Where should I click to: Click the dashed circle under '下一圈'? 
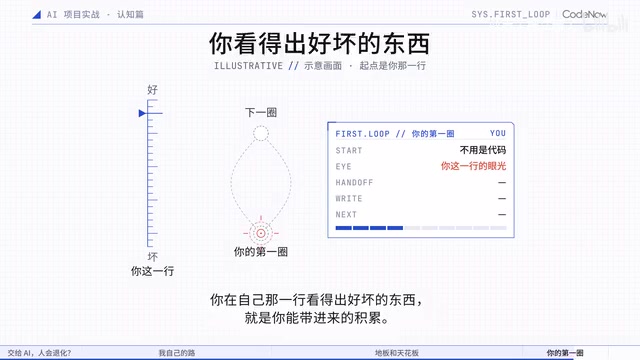coord(261,133)
